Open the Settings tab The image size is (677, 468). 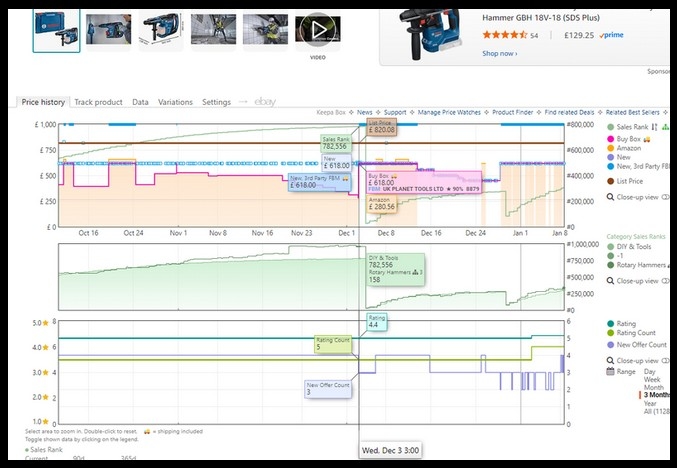[x=216, y=102]
